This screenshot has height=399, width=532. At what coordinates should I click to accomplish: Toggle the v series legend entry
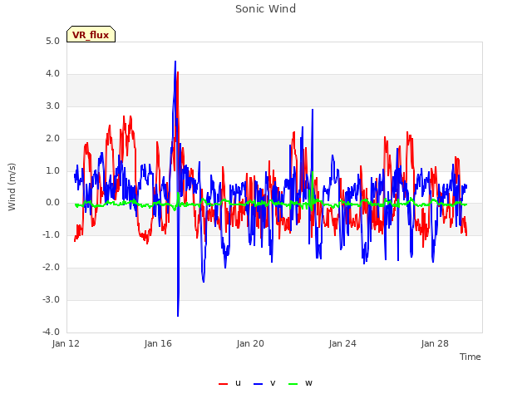pyautogui.click(x=264, y=383)
